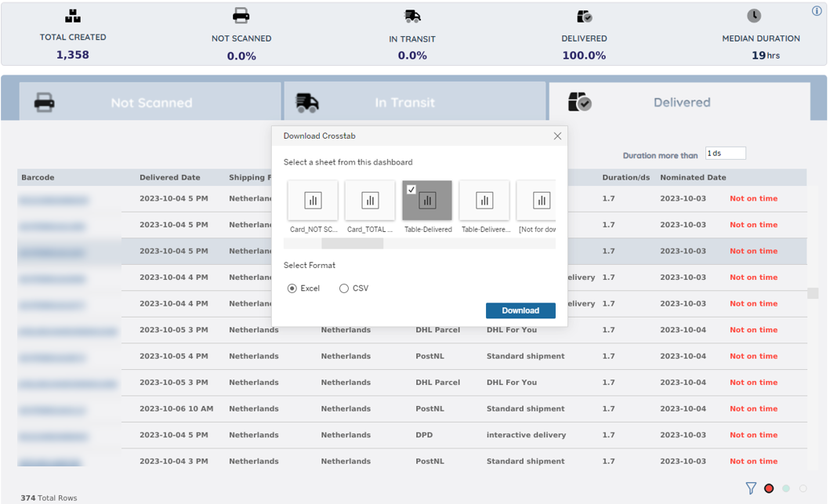This screenshot has width=830, height=504.
Task: Click the 19 hrs Median Duration value
Action: click(766, 55)
